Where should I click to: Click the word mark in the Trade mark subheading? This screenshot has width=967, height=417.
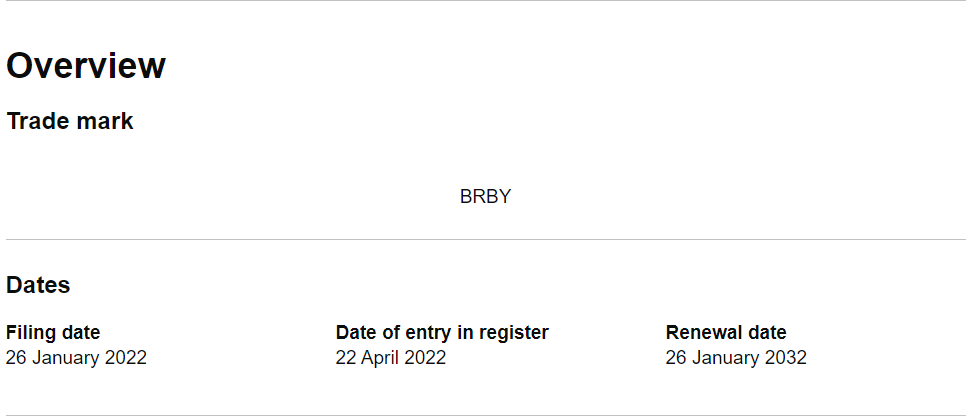pos(106,122)
